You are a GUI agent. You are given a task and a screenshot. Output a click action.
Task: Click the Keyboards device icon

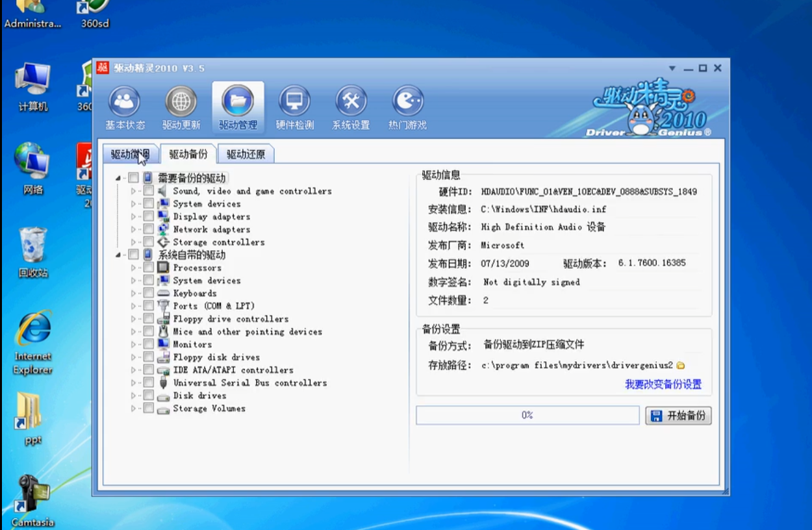[x=162, y=293]
